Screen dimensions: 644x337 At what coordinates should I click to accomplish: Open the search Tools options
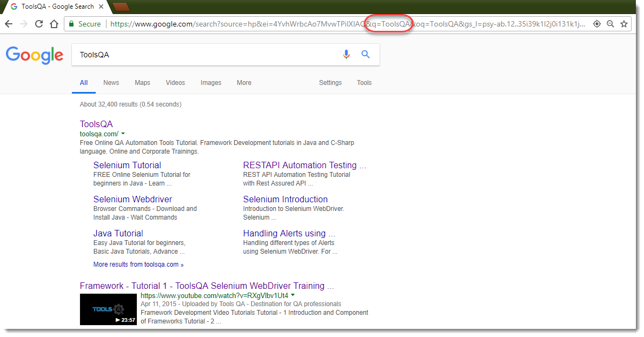click(364, 83)
